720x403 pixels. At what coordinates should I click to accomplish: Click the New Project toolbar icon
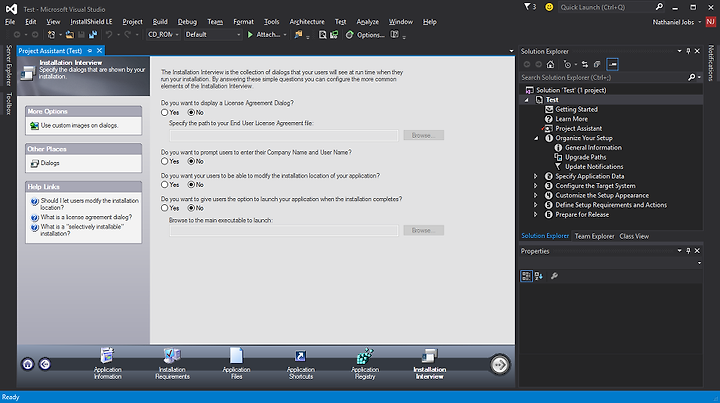(51, 34)
